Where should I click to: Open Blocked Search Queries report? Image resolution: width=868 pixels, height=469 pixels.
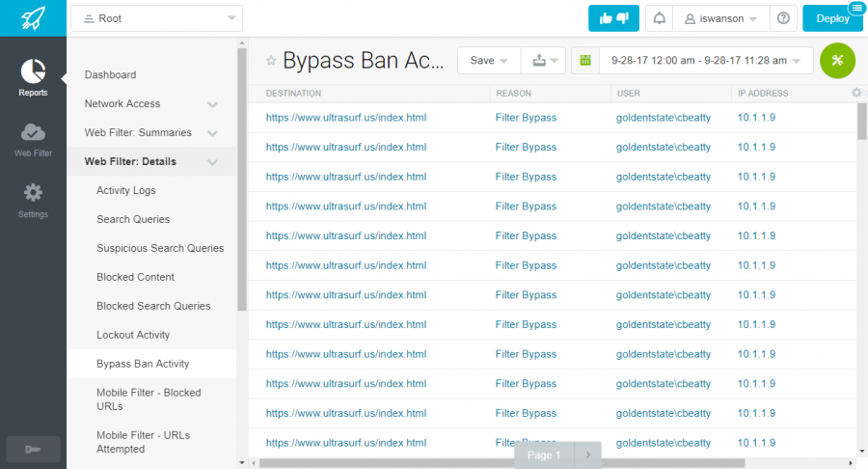[151, 306]
